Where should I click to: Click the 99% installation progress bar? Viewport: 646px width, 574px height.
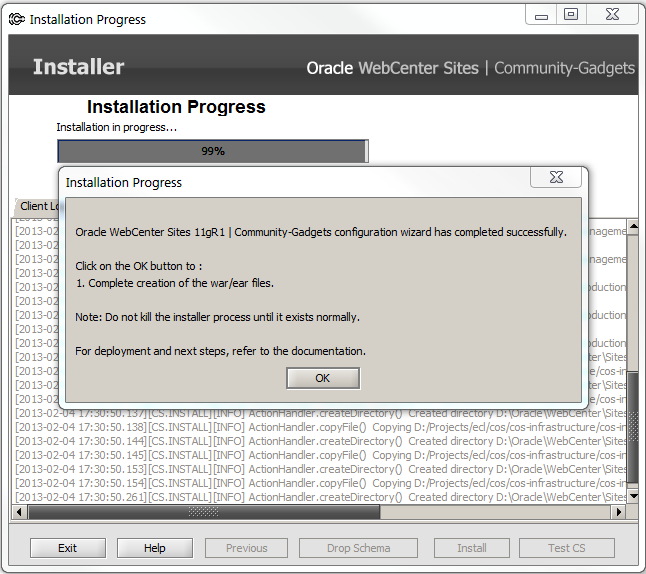(x=213, y=151)
